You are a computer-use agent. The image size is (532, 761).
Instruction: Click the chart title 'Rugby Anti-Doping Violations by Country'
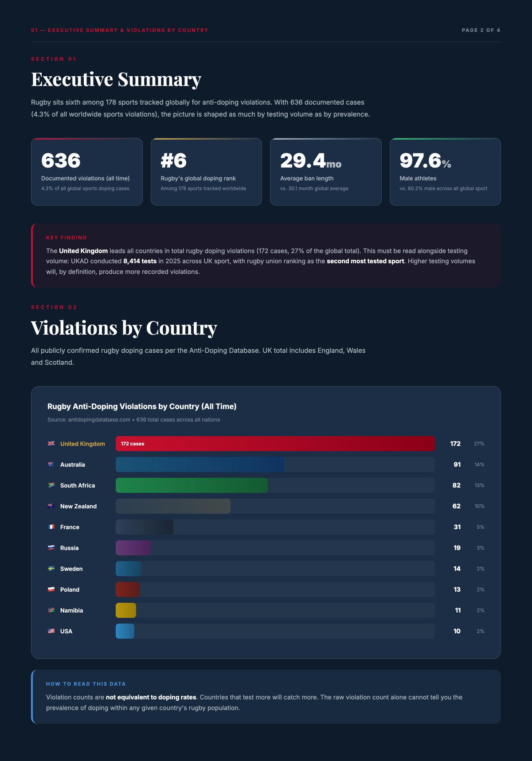coord(142,406)
